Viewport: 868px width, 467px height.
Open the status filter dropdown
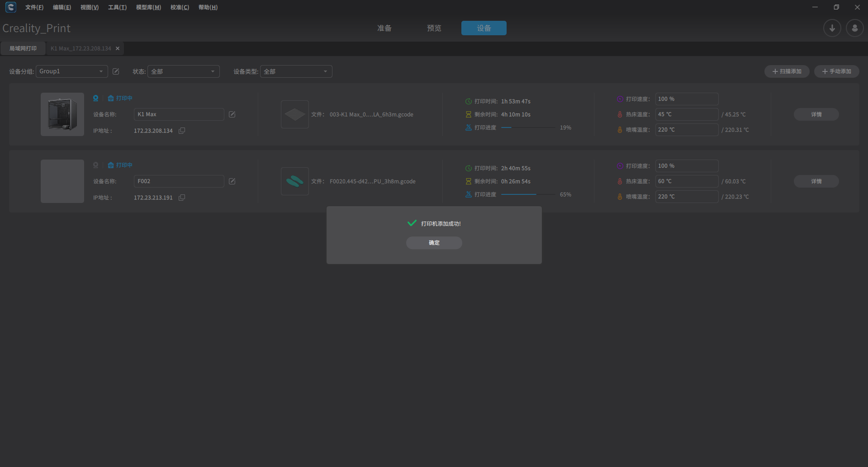pos(184,71)
